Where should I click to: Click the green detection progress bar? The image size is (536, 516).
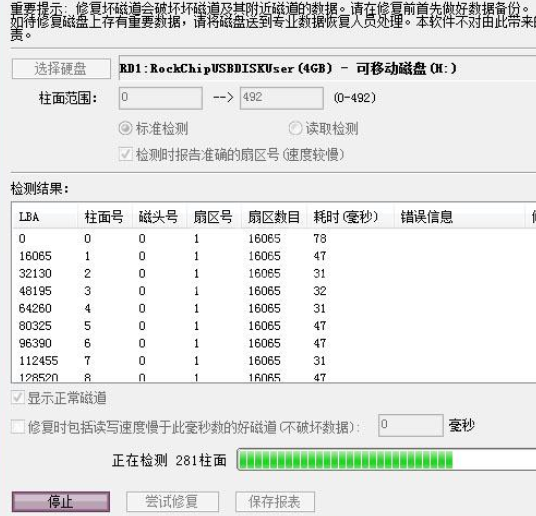[x=386, y=460]
